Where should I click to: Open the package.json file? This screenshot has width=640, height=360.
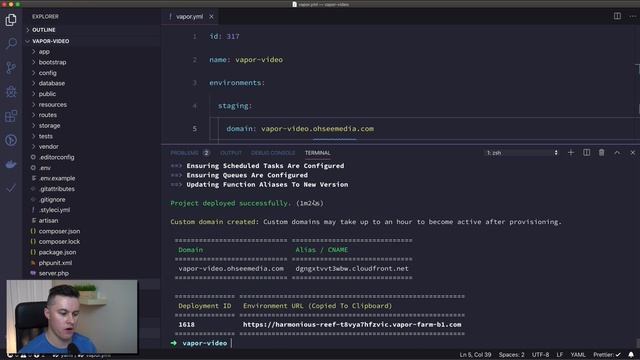(x=57, y=252)
